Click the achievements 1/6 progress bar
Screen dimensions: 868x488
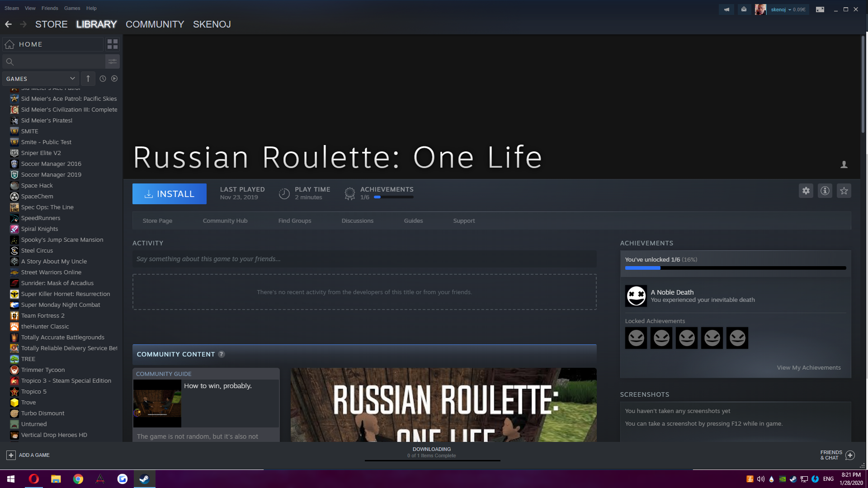pos(394,197)
